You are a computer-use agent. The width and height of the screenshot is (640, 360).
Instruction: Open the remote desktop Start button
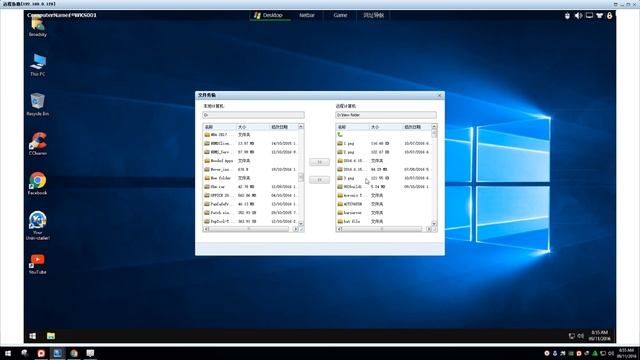[x=33, y=336]
